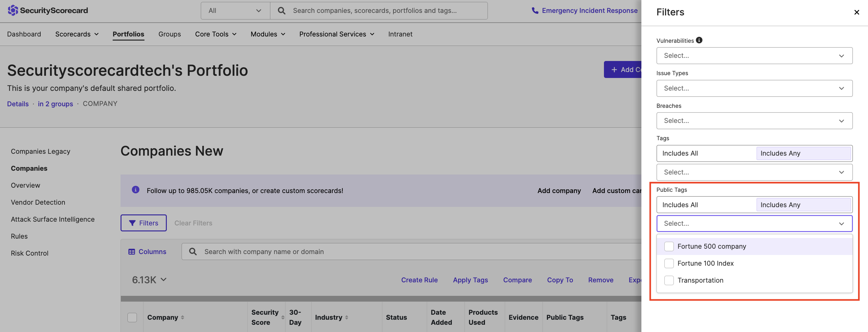Click the Columns button

click(x=147, y=252)
